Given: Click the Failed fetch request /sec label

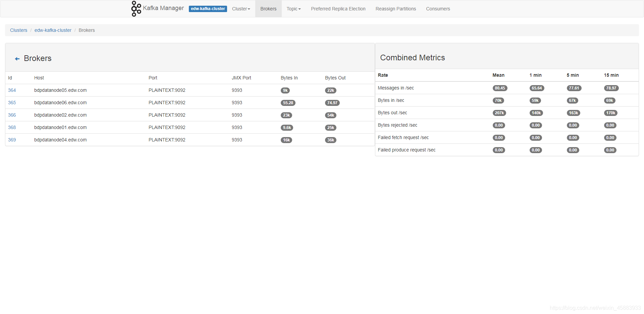Looking at the screenshot, I should tap(403, 137).
